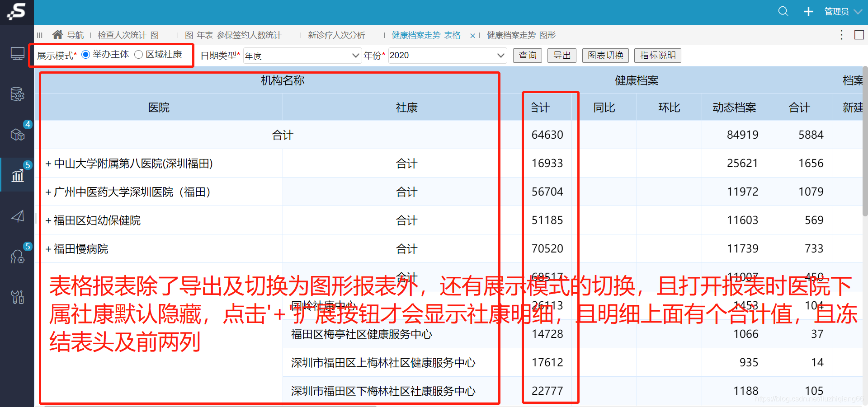The image size is (868, 407).
Task: Expand 中山大学附属第八医院(深圳福田) row
Action: coord(48,164)
